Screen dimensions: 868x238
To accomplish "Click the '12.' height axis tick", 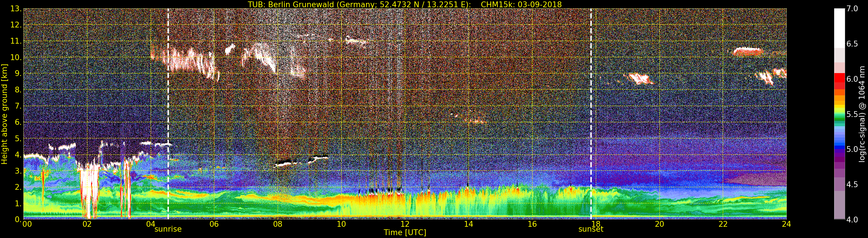I will [x=16, y=25].
